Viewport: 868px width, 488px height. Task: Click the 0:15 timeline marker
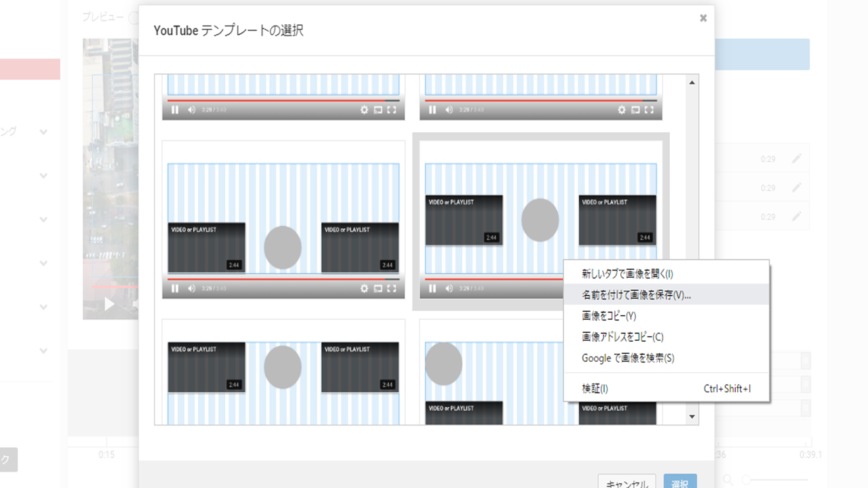click(x=106, y=455)
